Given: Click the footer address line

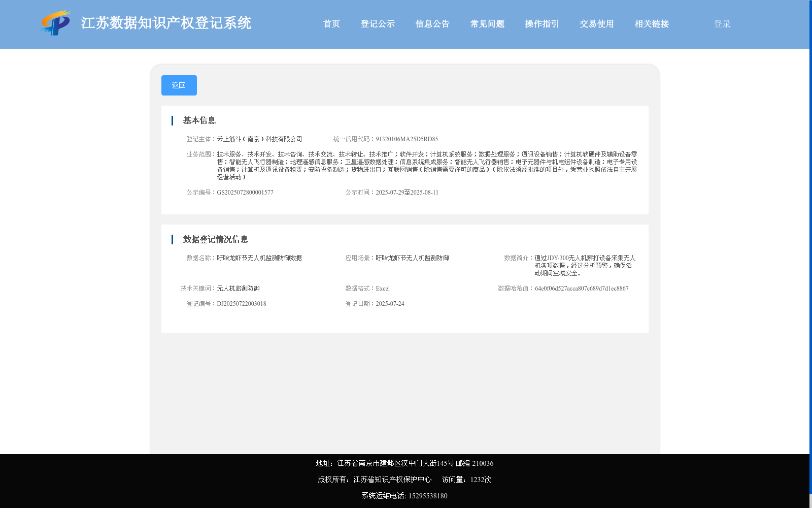Looking at the screenshot, I should [x=404, y=463].
